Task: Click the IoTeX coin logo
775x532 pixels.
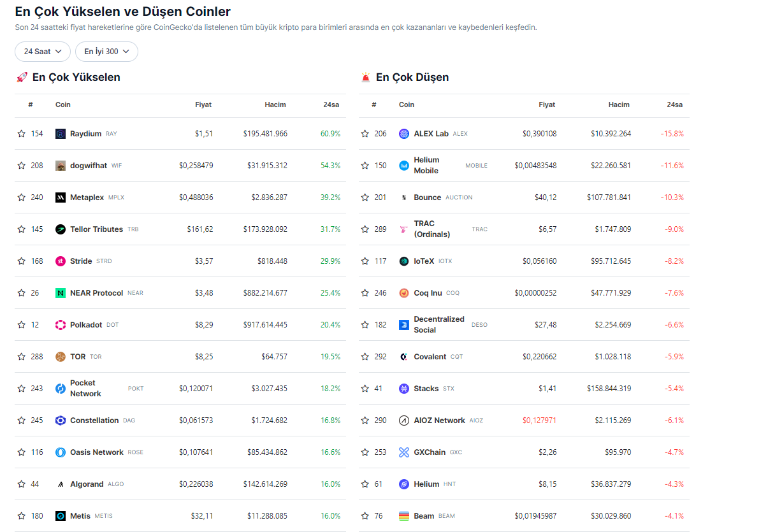Action: tap(404, 261)
